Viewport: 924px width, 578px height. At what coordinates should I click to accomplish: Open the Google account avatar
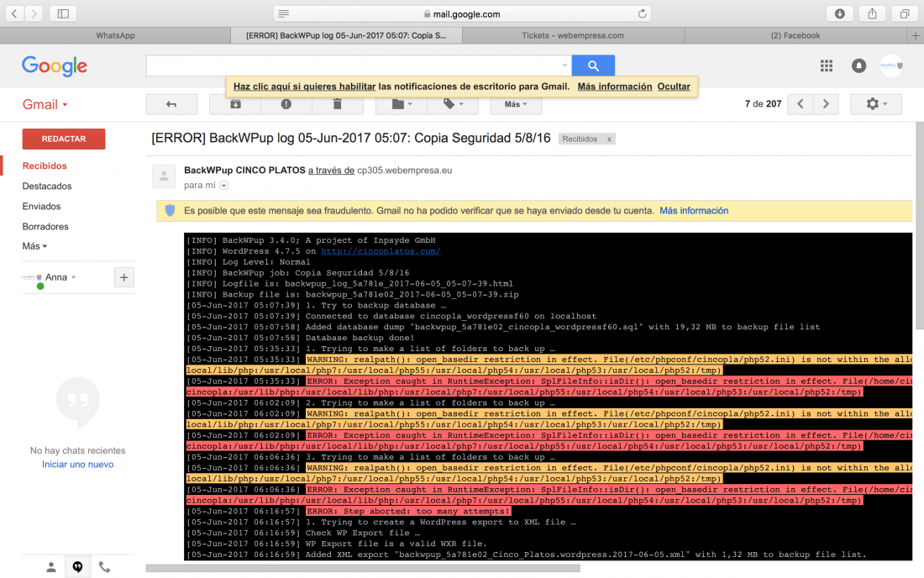[891, 66]
